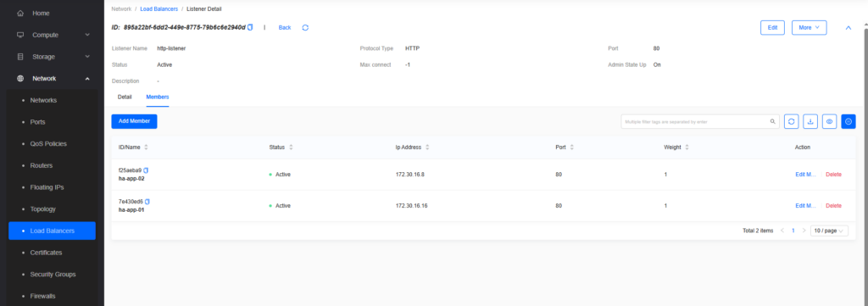Viewport: 868px width, 306px height.
Task: Download the members list
Action: point(810,121)
